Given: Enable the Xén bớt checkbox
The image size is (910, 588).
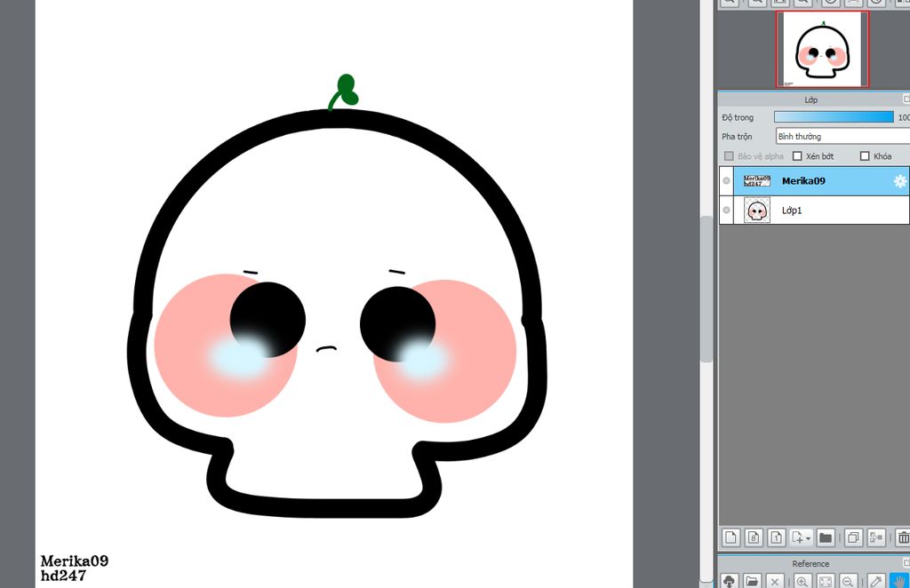Looking at the screenshot, I should 797,156.
